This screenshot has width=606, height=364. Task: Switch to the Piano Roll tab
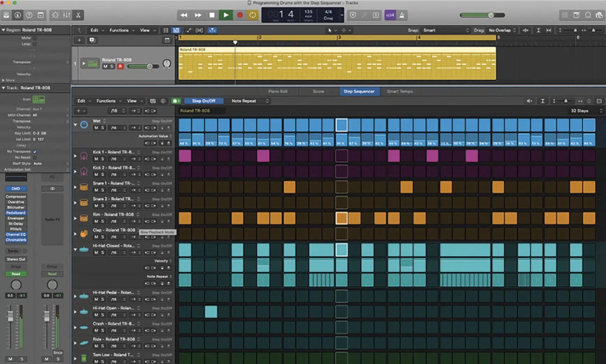(278, 92)
